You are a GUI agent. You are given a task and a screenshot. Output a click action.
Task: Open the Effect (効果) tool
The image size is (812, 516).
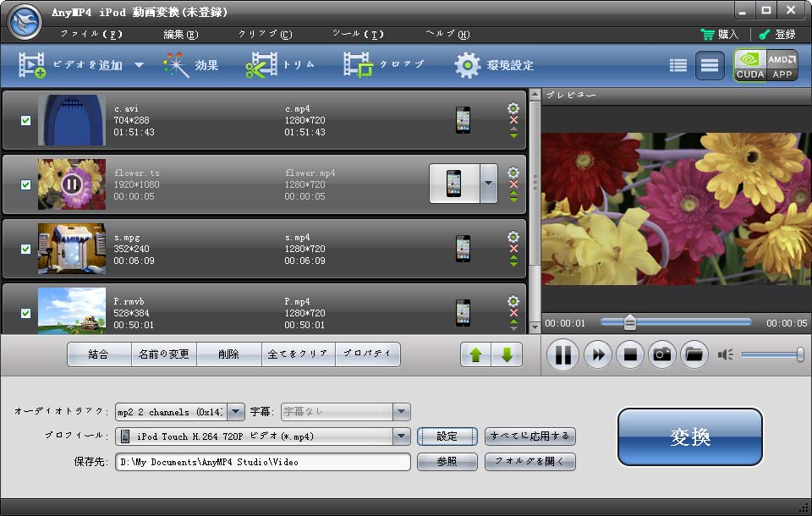point(190,65)
